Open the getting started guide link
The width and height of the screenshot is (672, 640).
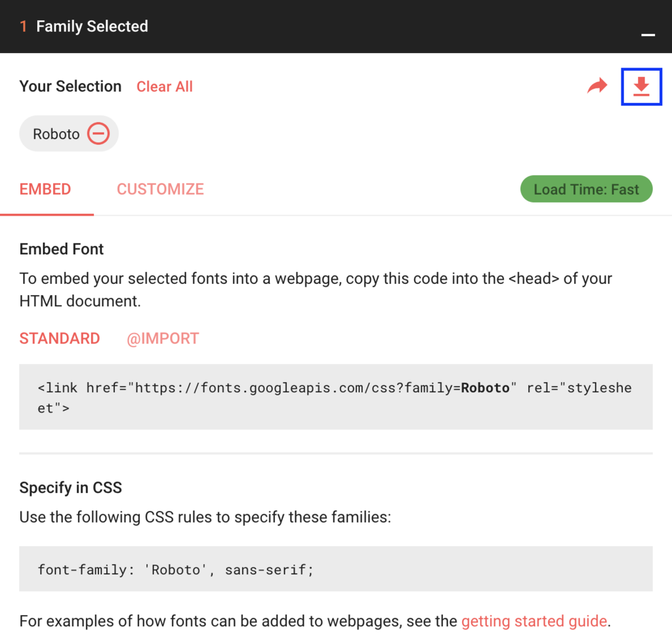pos(534,621)
